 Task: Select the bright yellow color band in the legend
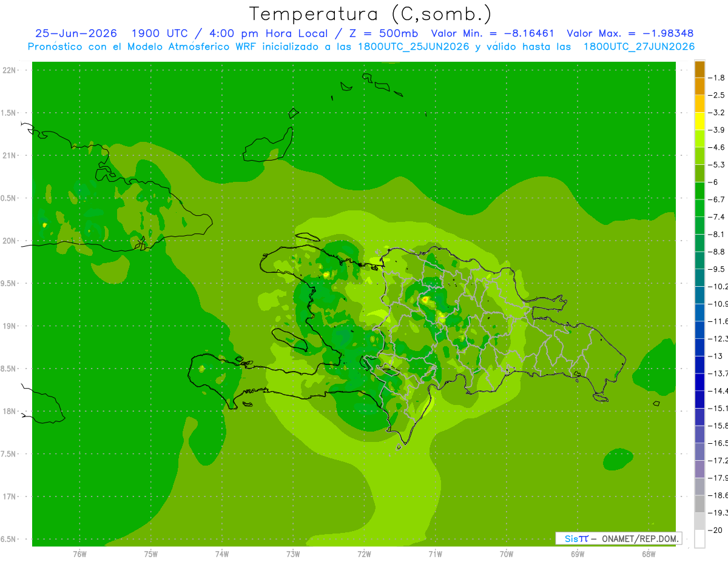pyautogui.click(x=699, y=121)
